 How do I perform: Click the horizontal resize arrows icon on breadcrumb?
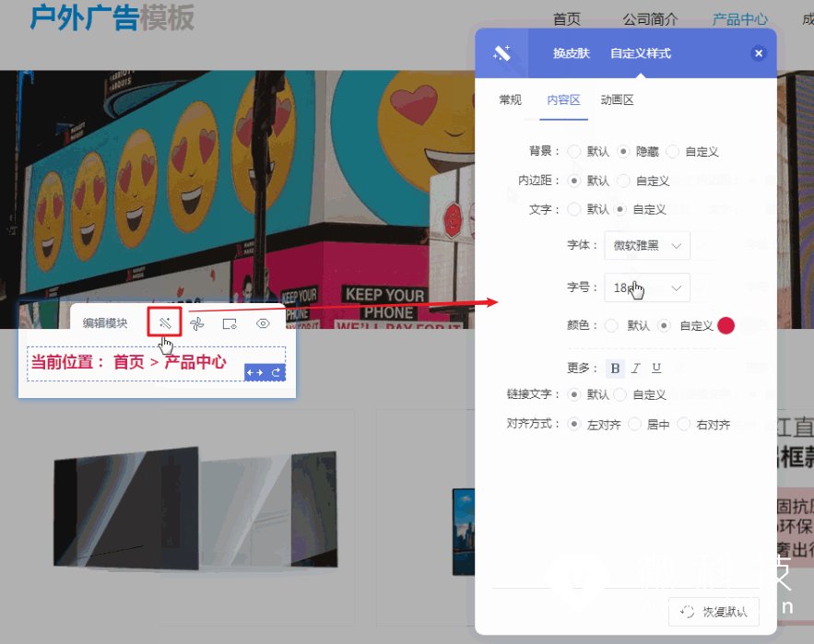(255, 372)
